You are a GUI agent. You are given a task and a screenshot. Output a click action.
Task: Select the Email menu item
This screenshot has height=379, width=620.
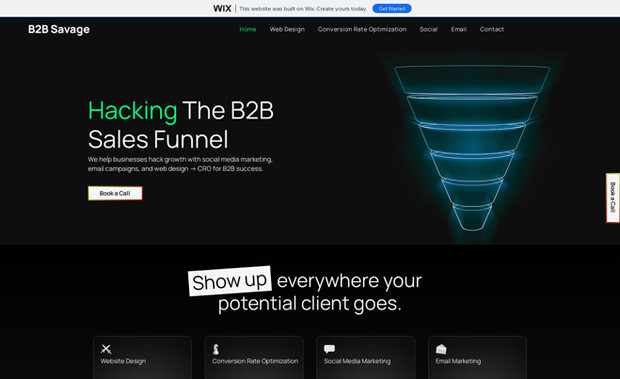(x=459, y=29)
